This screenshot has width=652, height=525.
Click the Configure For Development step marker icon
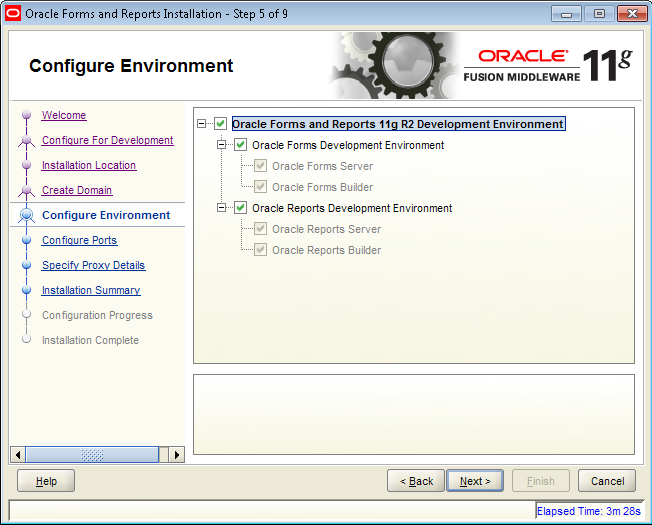click(x=27, y=141)
